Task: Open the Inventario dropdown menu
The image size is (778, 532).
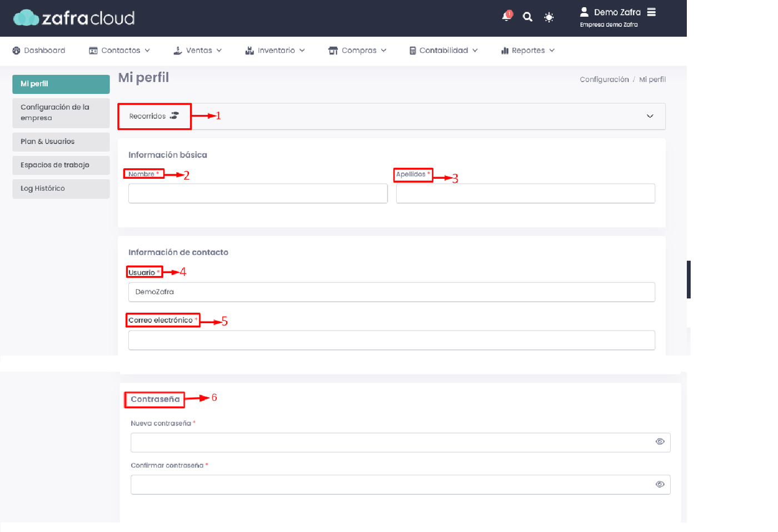Action: (x=275, y=51)
